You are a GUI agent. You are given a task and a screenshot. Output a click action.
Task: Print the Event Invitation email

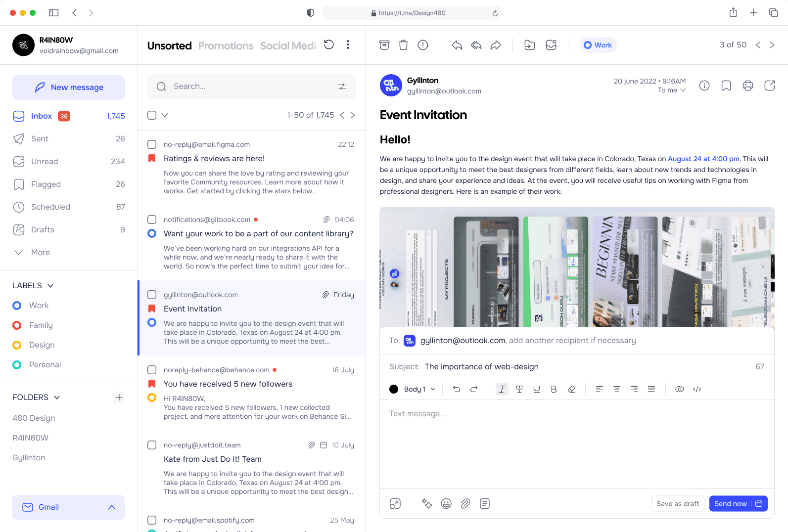point(747,86)
